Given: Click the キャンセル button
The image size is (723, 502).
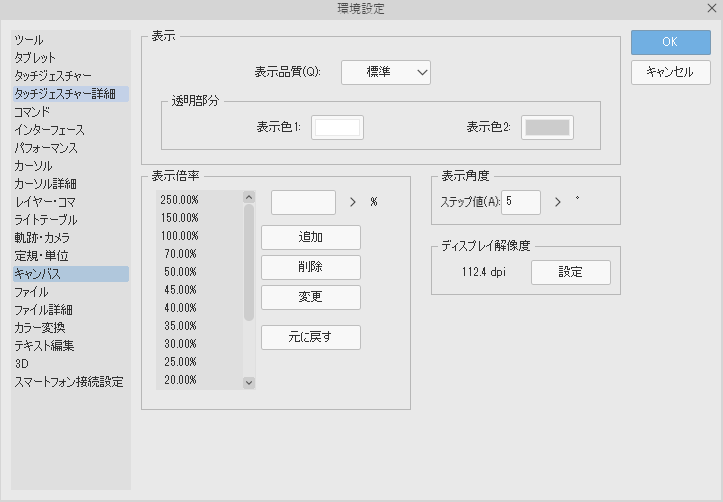Looking at the screenshot, I should pos(670,72).
